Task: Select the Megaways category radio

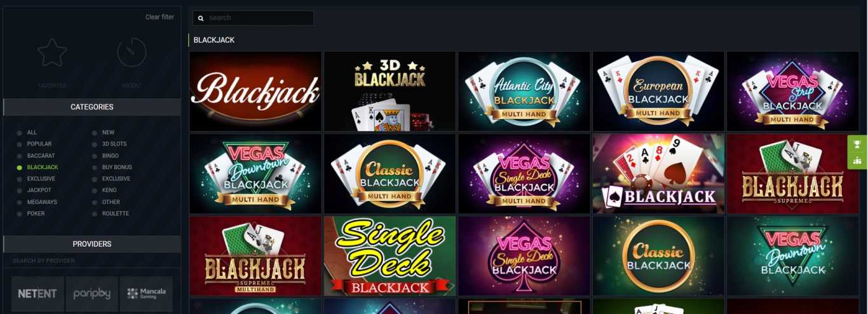Action: tap(20, 202)
